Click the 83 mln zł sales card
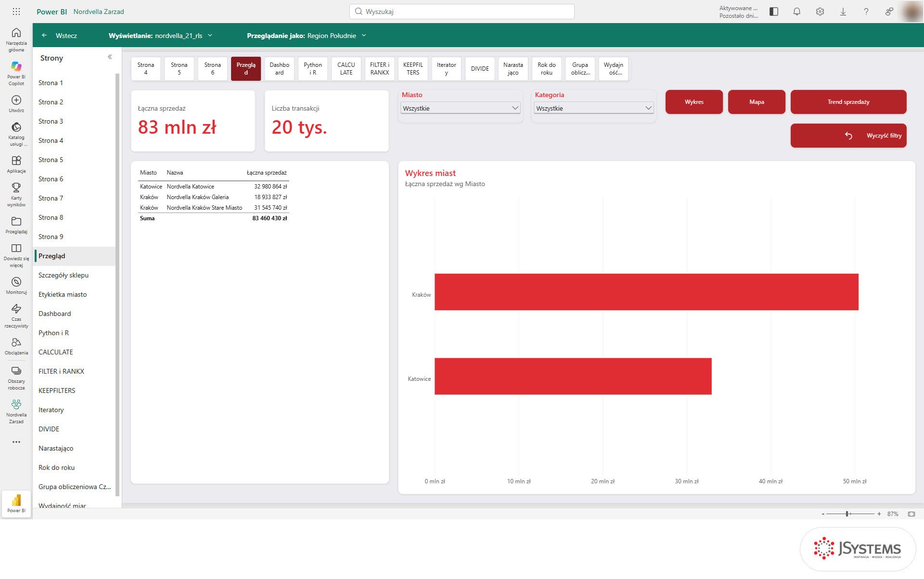 coord(193,121)
